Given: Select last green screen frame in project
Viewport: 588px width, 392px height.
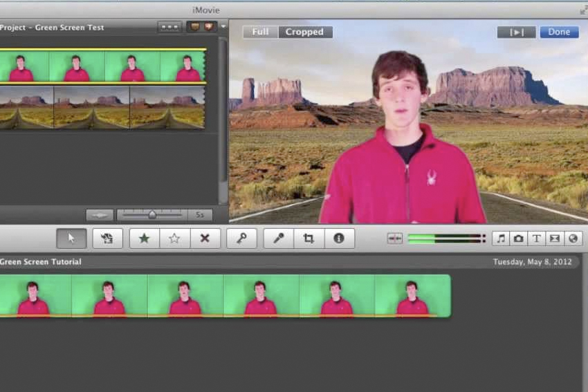Looking at the screenshot, I should (183, 66).
